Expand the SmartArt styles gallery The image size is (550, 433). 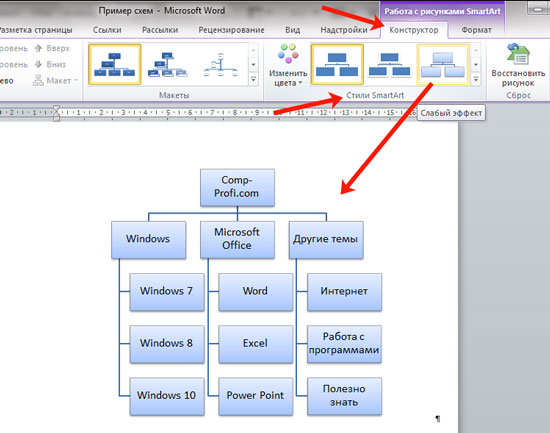[x=476, y=80]
